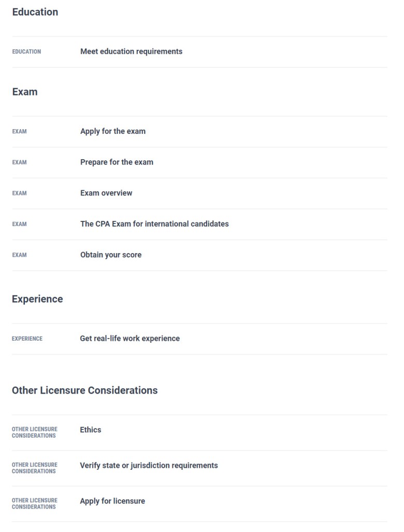Click the EDUCATION category label

coord(26,52)
